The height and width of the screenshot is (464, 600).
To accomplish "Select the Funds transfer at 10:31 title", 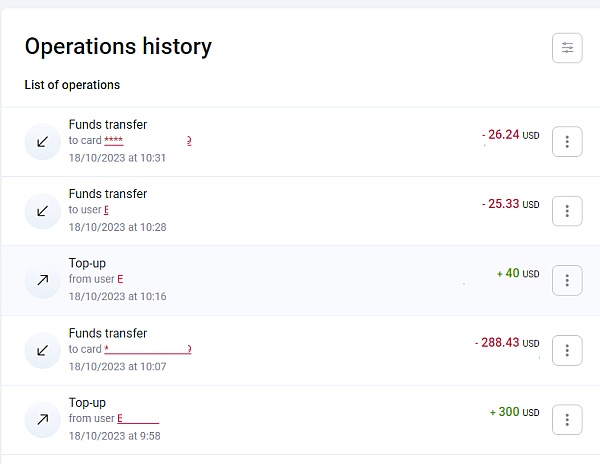I will click(x=108, y=125).
